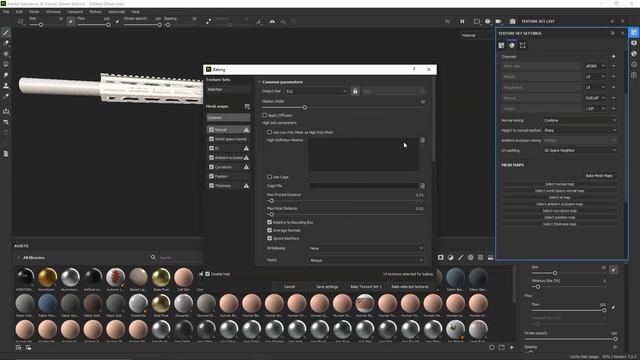Image resolution: width=640 pixels, height=360 pixels.
Task: Adjust the Max Frontal Distance slider
Action: (x=271, y=201)
